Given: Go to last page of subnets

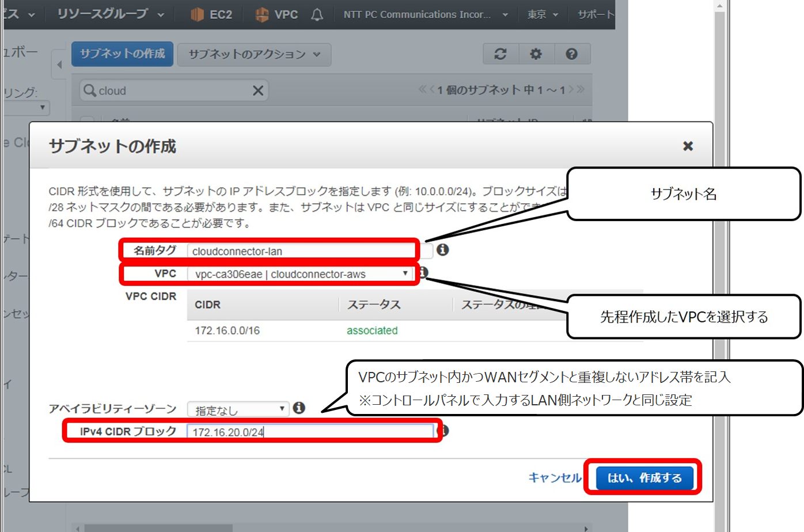Looking at the screenshot, I should (x=581, y=89).
